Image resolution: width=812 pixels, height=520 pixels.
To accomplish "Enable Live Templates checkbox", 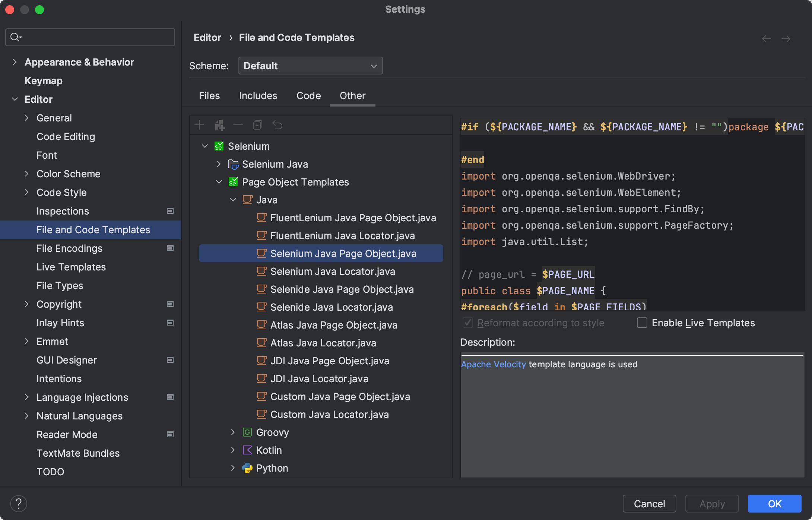I will point(642,323).
